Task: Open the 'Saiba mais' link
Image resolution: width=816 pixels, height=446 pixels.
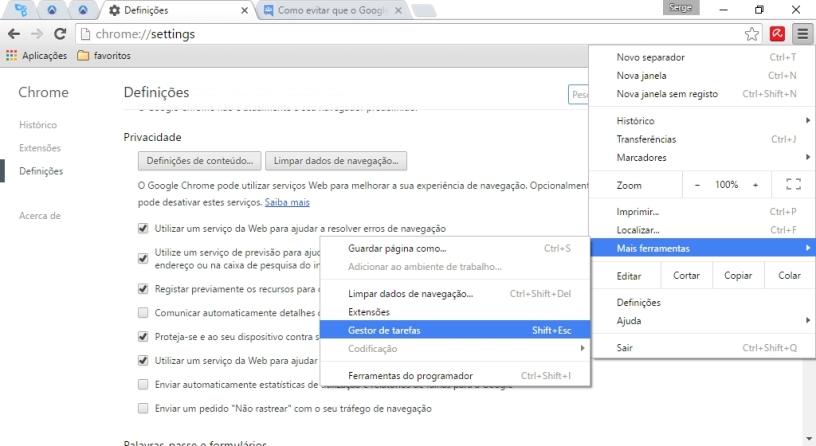Action: pyautogui.click(x=287, y=202)
